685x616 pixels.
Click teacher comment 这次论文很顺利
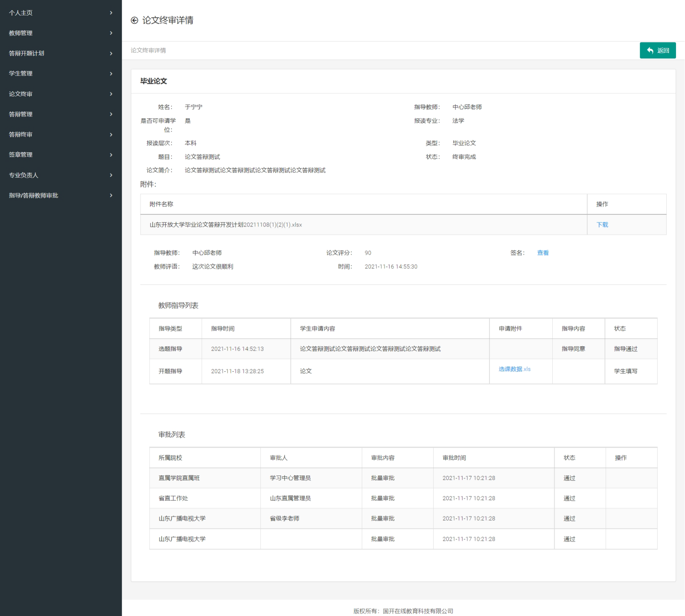(213, 267)
